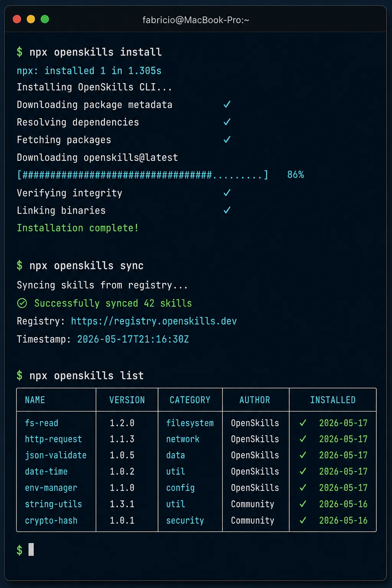Click the yellow minimize window button

31,19
